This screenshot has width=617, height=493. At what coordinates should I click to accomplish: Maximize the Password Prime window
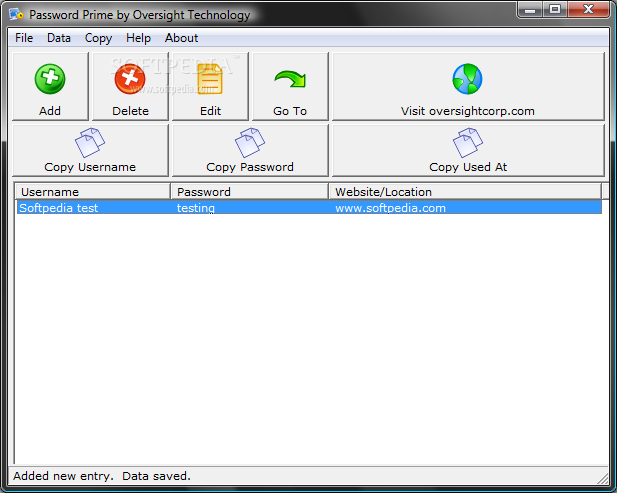555,9
